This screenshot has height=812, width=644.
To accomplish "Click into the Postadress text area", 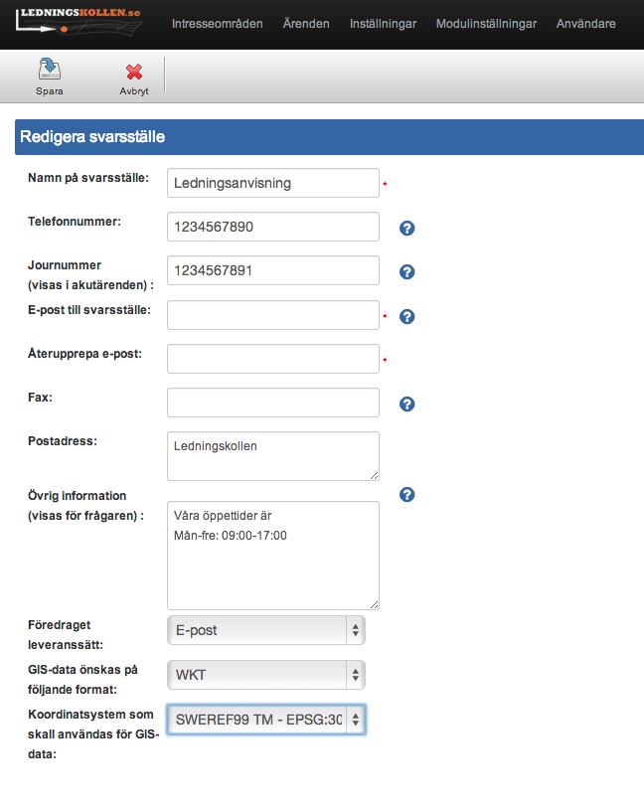I will [x=273, y=456].
